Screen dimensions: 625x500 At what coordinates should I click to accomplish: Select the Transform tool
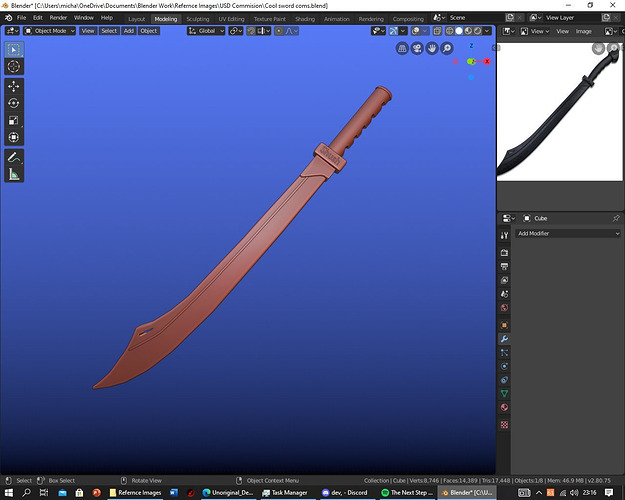point(14,137)
